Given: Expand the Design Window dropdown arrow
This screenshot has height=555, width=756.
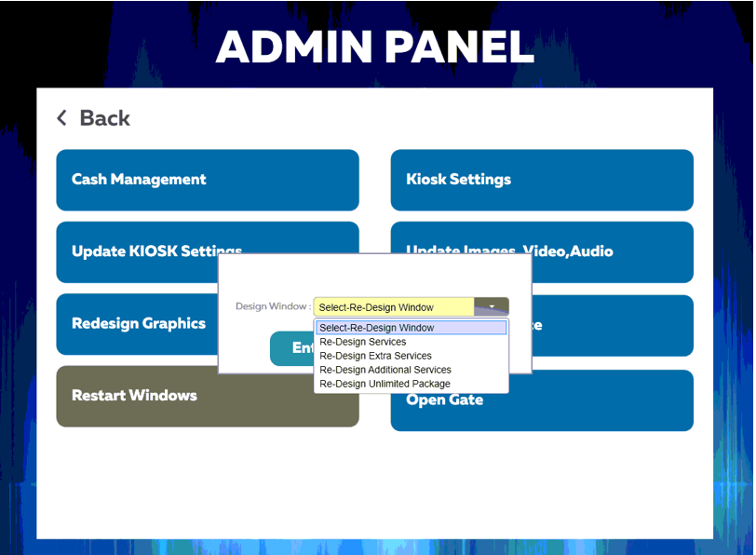Looking at the screenshot, I should tap(491, 305).
